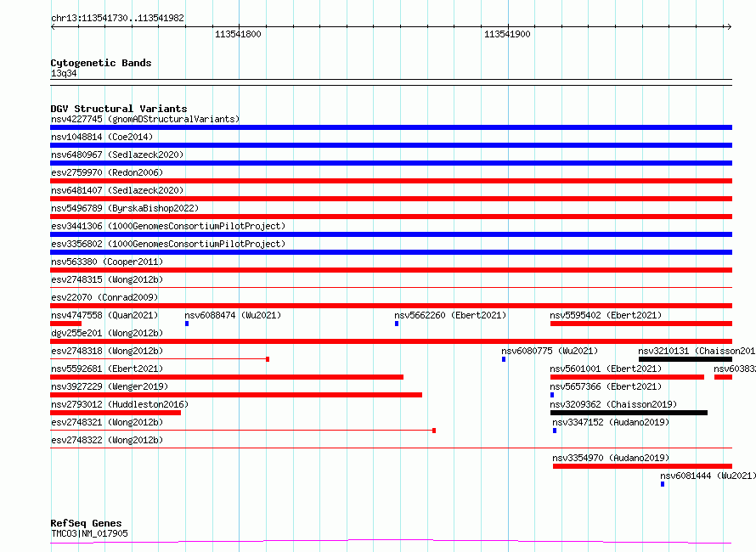The image size is (756, 552).
Task: Select the black bar under nsv3210131
Action: point(685,359)
